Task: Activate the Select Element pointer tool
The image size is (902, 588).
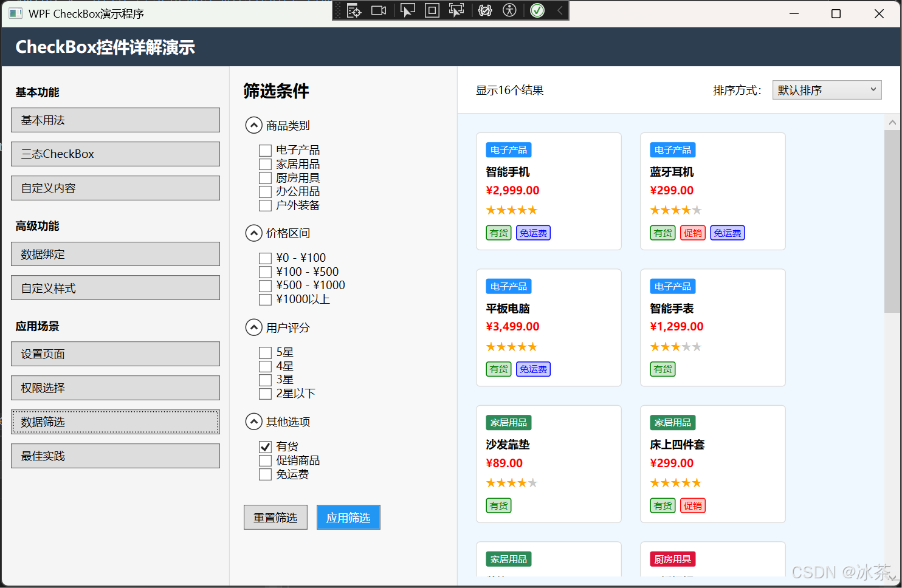Action: (x=407, y=10)
